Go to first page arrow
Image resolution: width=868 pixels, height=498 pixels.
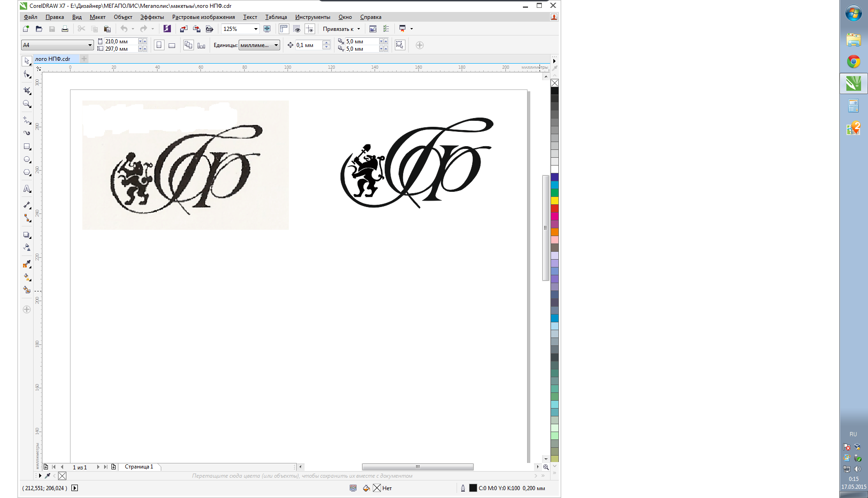[x=54, y=467]
